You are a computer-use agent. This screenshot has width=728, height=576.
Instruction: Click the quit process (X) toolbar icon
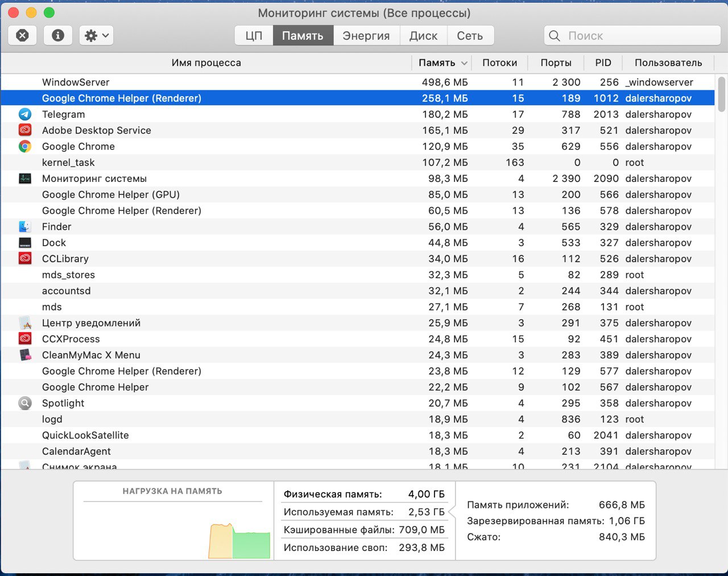[22, 35]
